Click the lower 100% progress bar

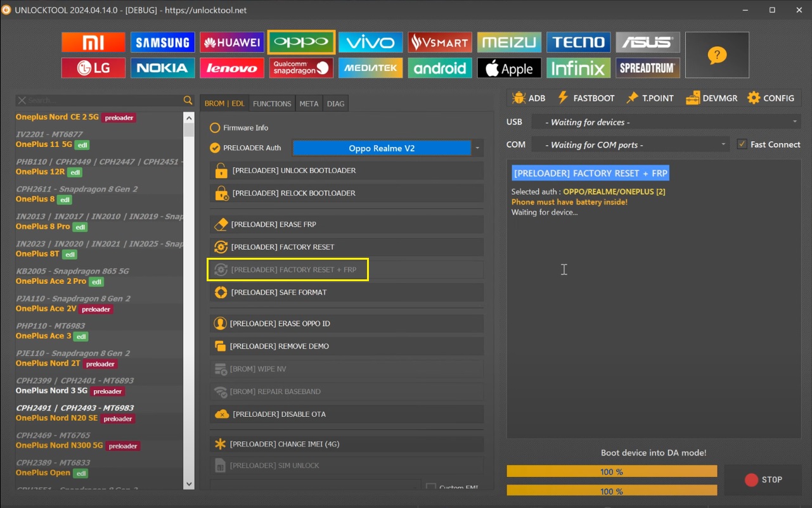[x=612, y=491]
